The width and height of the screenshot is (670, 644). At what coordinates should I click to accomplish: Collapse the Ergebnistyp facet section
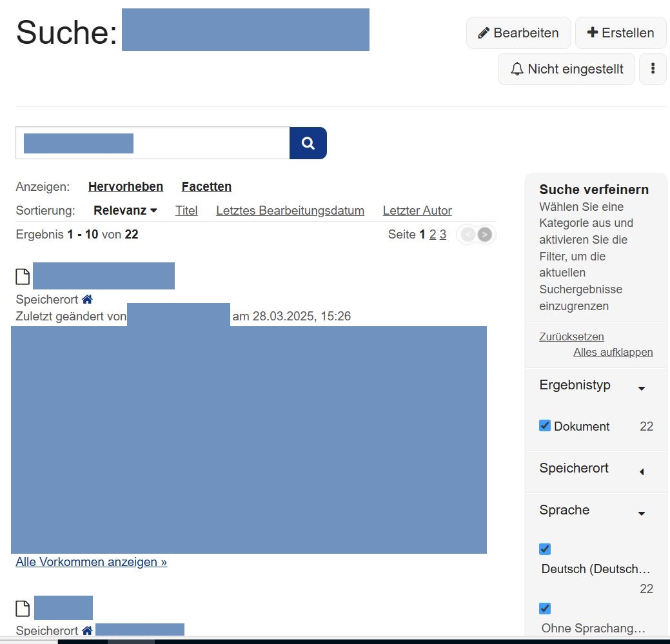(x=641, y=388)
